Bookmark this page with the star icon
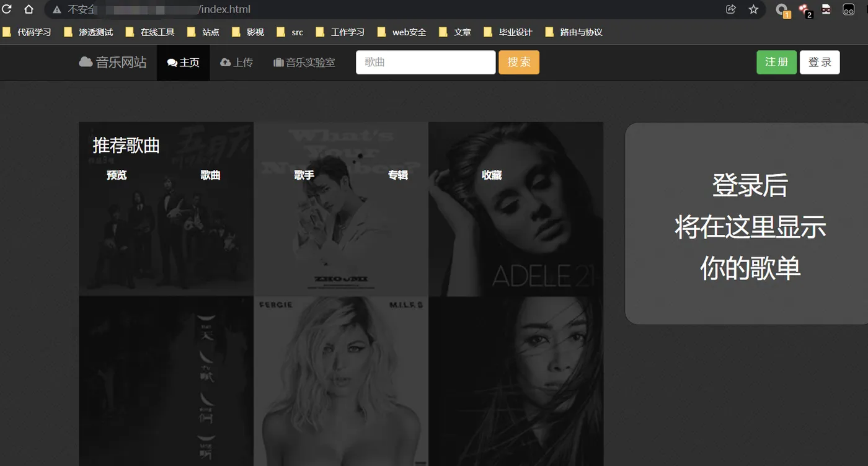The height and width of the screenshot is (466, 868). (x=753, y=9)
